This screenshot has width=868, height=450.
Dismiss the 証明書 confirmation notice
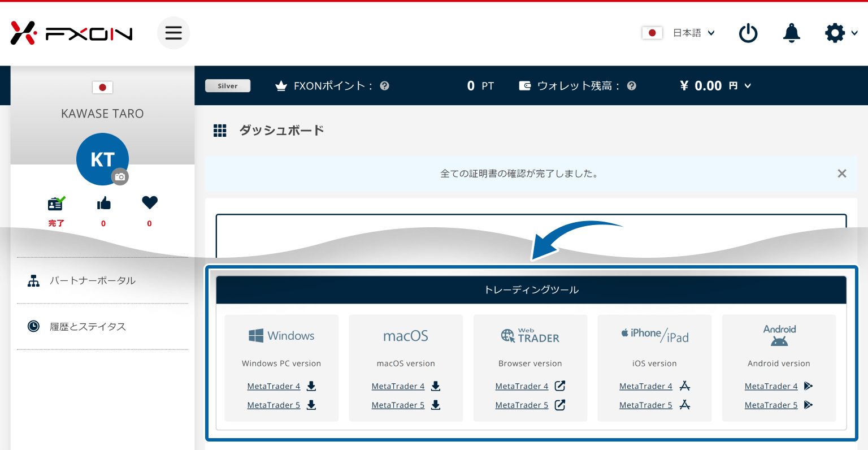pyautogui.click(x=842, y=174)
